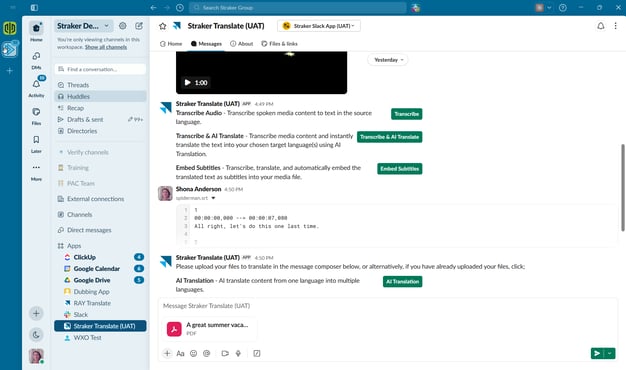626x370 pixels.
Task: Open the emoji picker in composer
Action: pyautogui.click(x=193, y=353)
